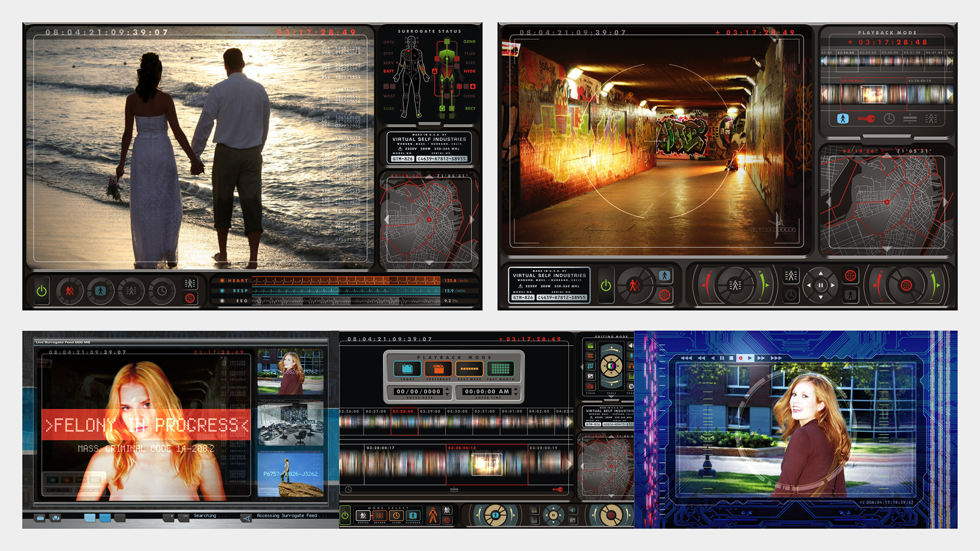
Task: Click the red globe icon beside the clock dial
Action: pyautogui.click(x=190, y=298)
